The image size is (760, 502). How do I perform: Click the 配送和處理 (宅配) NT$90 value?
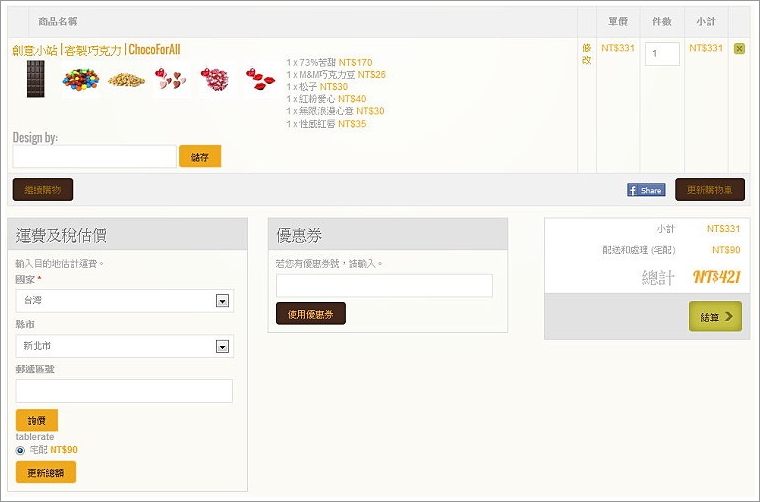coord(726,250)
